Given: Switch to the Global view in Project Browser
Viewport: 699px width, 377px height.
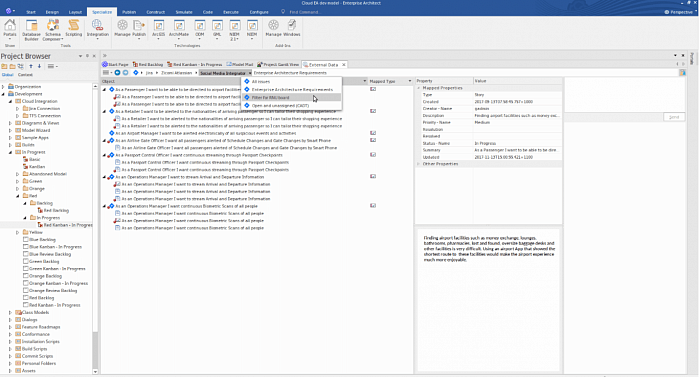Looking at the screenshot, I should point(8,75).
